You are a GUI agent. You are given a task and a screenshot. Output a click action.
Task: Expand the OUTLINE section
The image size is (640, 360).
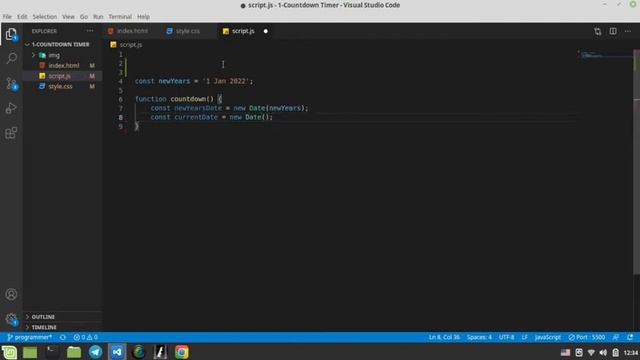pyautogui.click(x=43, y=317)
